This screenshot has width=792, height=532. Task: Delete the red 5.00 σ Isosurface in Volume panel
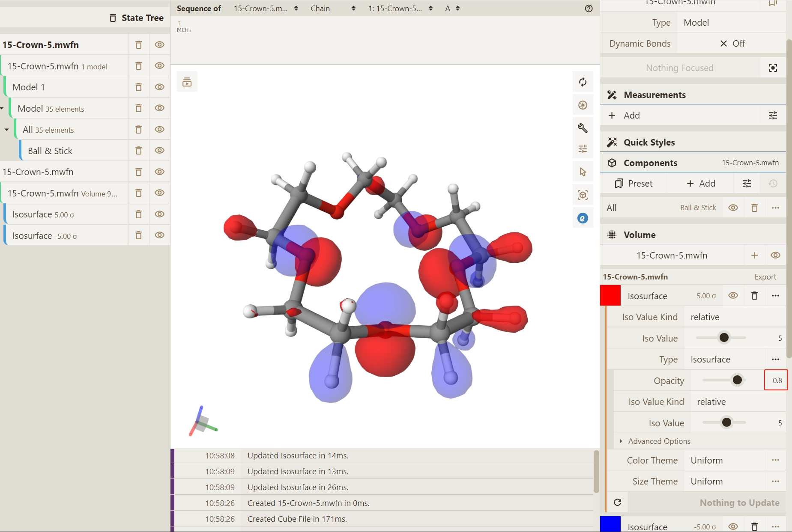click(x=754, y=296)
